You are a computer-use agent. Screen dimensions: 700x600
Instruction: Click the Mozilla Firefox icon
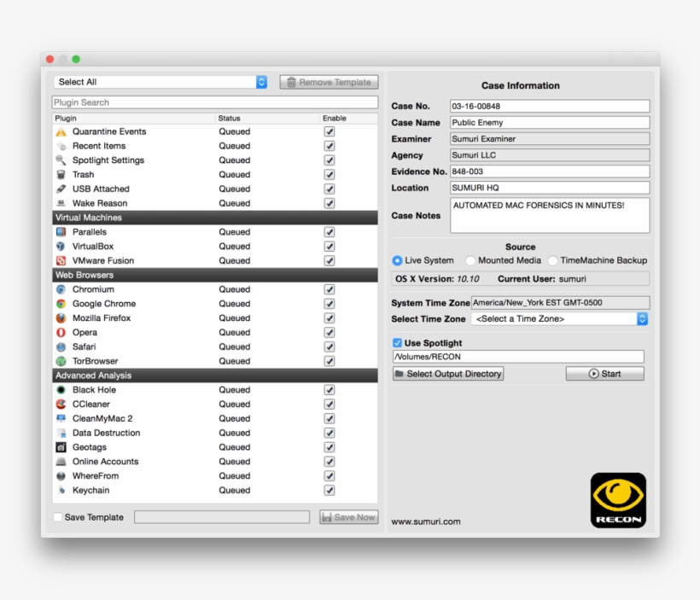coord(61,317)
